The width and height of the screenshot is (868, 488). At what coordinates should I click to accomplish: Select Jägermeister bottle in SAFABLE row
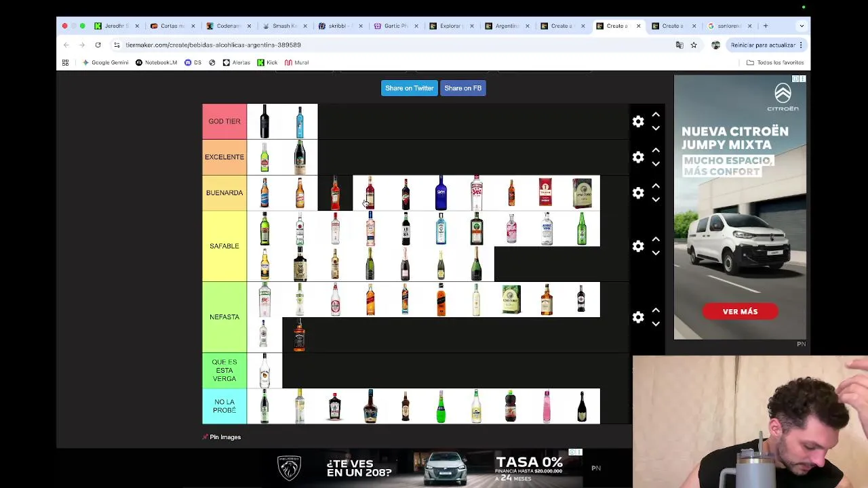coord(476,228)
